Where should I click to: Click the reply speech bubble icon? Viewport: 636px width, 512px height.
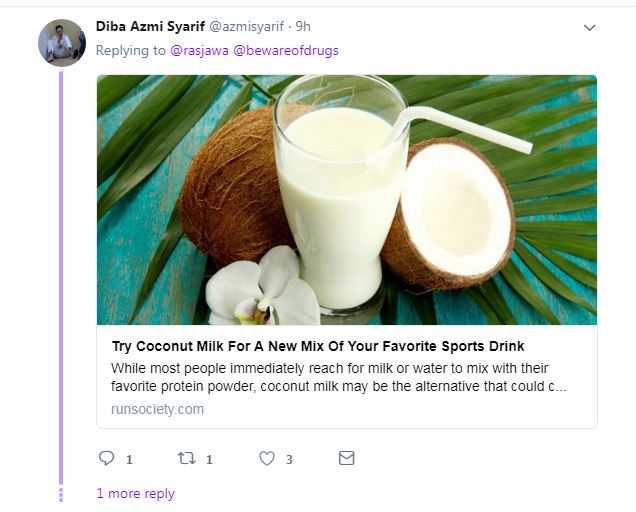tap(106, 458)
